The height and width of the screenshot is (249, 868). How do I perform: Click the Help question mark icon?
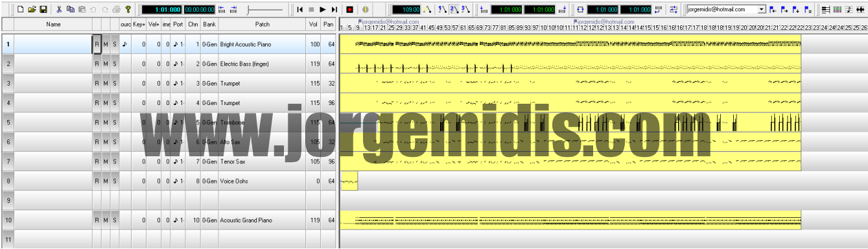pyautogui.click(x=128, y=10)
